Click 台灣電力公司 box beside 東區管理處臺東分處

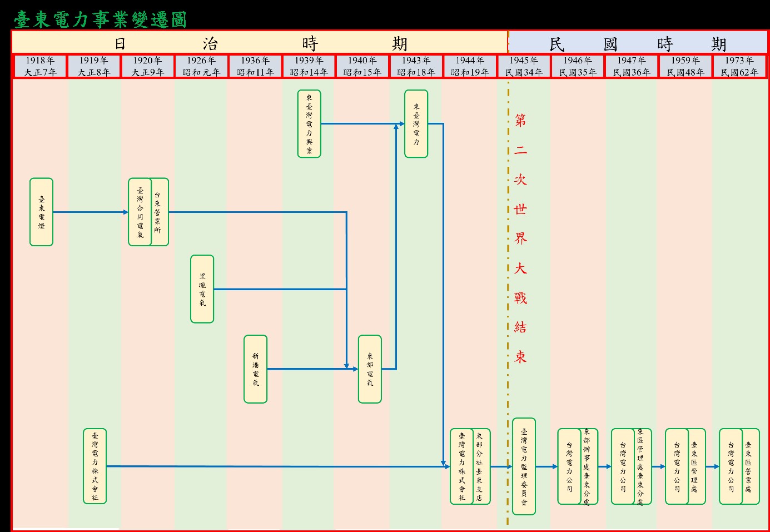pyautogui.click(x=623, y=466)
